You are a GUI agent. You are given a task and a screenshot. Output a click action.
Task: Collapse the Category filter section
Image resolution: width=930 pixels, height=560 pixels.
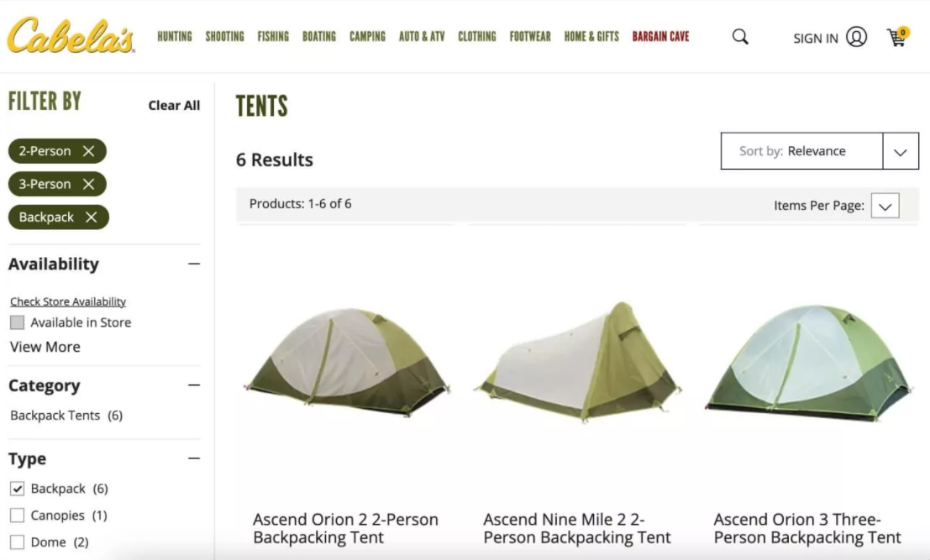tap(194, 385)
